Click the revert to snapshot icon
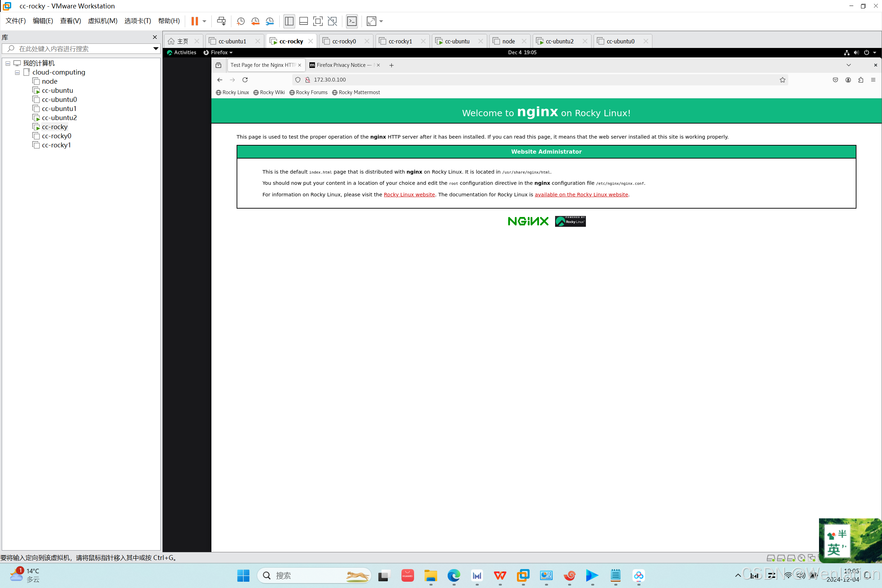The height and width of the screenshot is (588, 882). pos(255,21)
